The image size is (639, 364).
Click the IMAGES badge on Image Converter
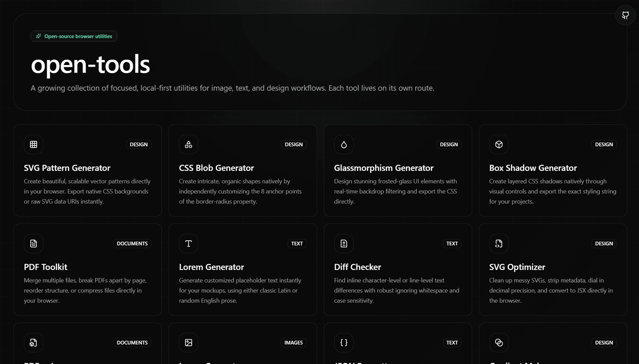[293, 342]
